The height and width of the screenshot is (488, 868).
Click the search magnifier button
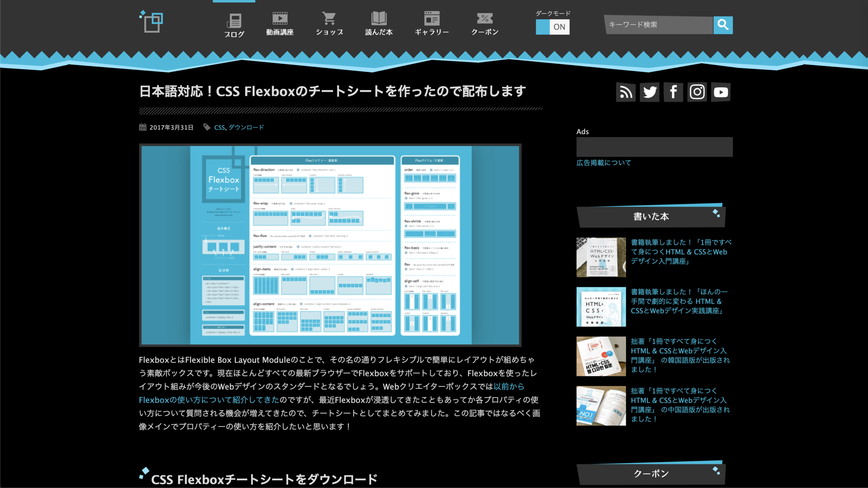point(723,25)
